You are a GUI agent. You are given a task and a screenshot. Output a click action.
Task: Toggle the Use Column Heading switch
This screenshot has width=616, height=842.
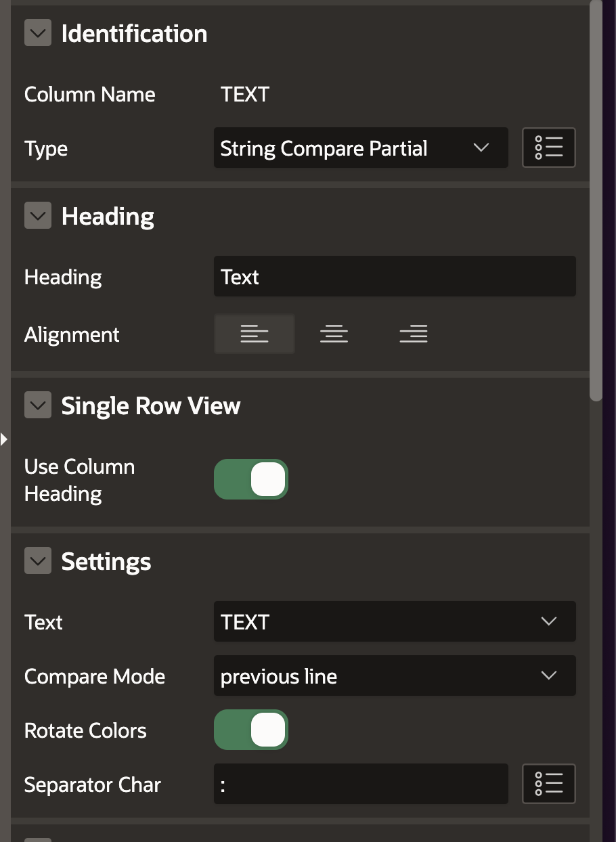point(251,479)
